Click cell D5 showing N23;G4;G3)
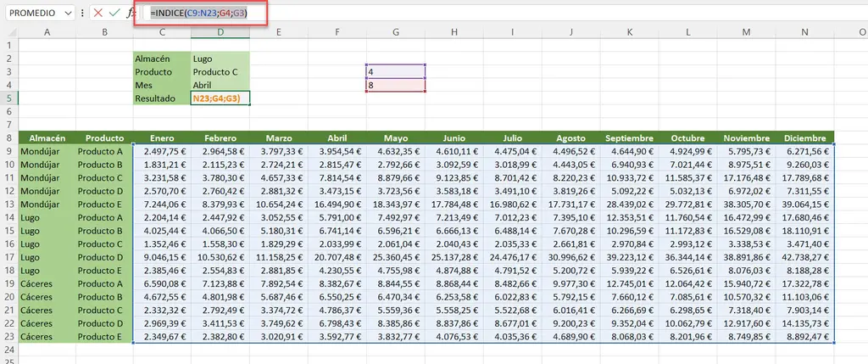The width and height of the screenshot is (868, 364). 220,98
